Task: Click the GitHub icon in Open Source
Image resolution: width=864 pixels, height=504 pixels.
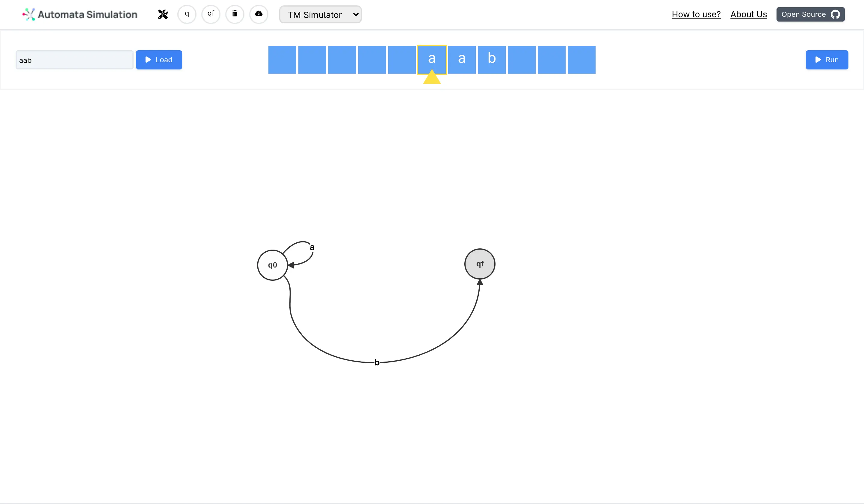Action: tap(835, 14)
